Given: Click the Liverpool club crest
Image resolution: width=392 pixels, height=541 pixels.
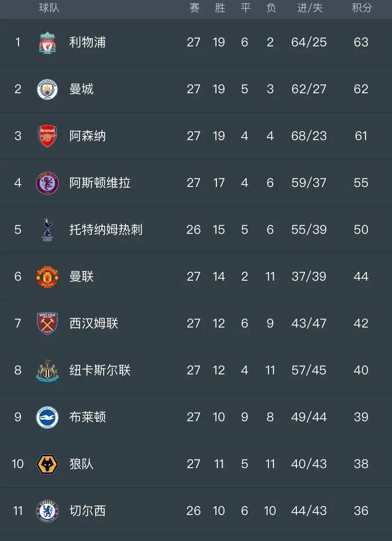Looking at the screenshot, I should [47, 42].
